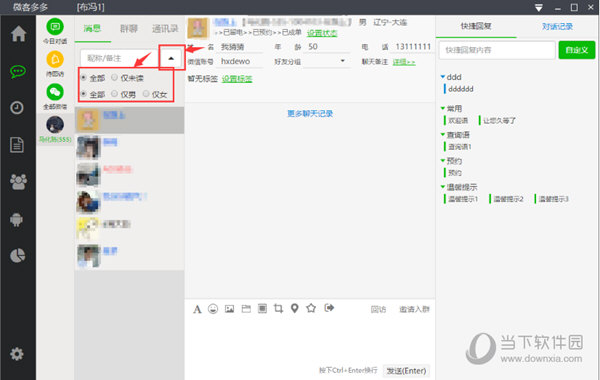This screenshot has height=380, width=600.
Task: Click the 回访 button above input
Action: click(x=378, y=309)
